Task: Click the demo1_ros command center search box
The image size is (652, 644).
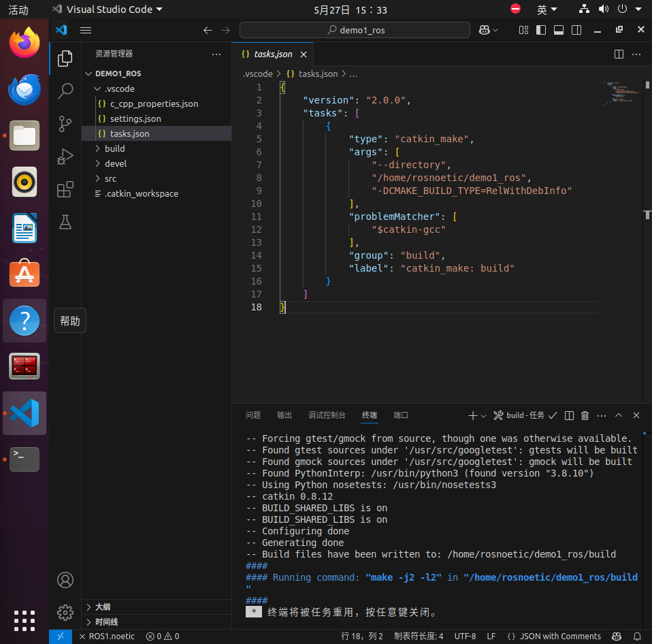Action: click(355, 30)
